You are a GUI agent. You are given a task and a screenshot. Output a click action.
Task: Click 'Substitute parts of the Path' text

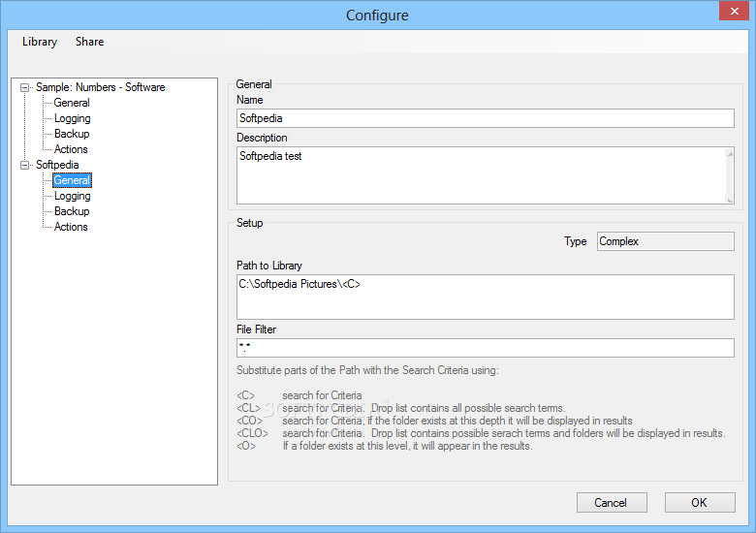pyautogui.click(x=367, y=370)
